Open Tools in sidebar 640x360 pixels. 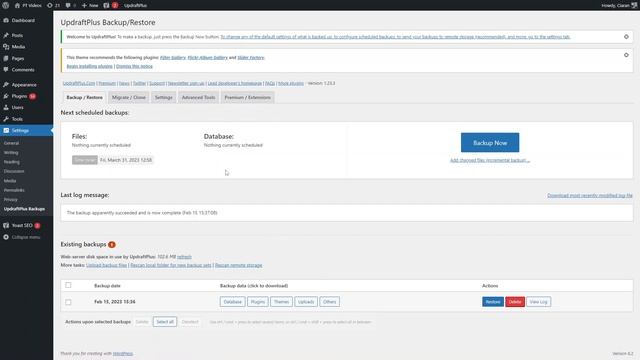pos(17,119)
